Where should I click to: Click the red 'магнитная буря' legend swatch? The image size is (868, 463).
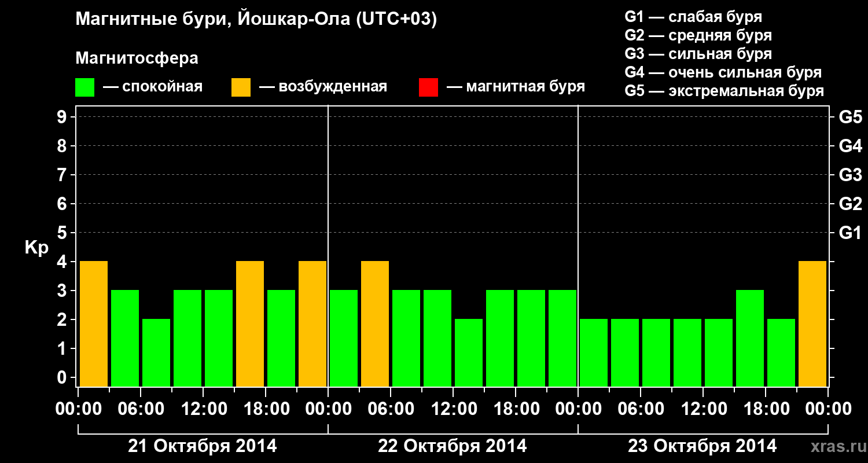pyautogui.click(x=429, y=87)
